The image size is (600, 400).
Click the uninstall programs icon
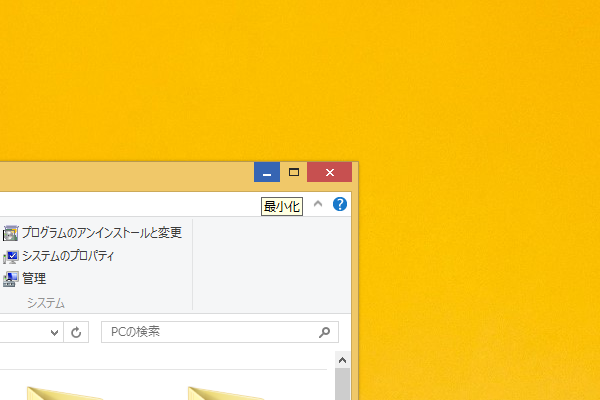[x=10, y=233]
